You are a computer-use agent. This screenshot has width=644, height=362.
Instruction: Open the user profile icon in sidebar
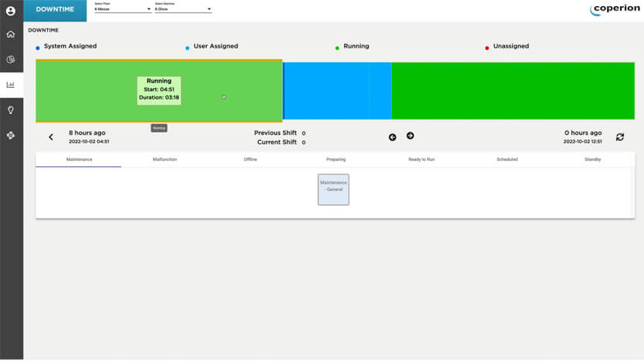pos(11,11)
